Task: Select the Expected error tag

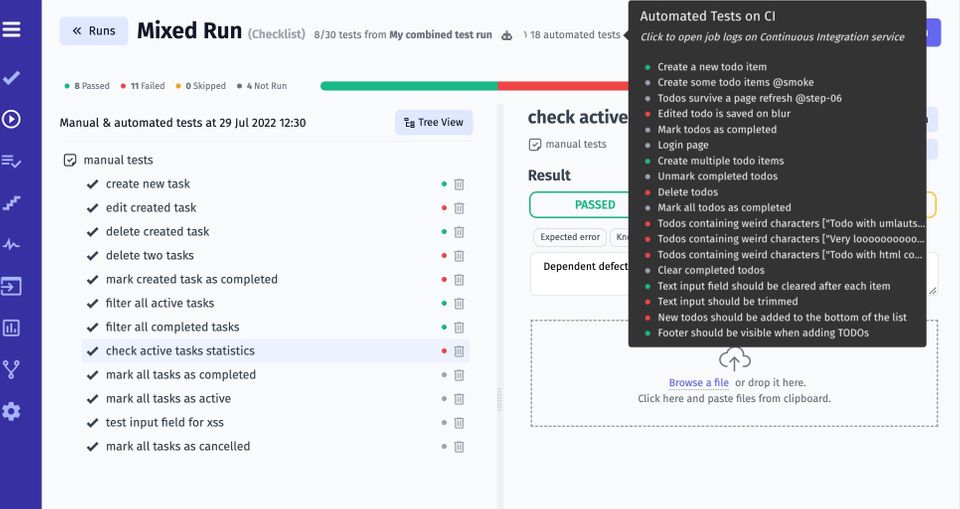Action: click(x=569, y=237)
